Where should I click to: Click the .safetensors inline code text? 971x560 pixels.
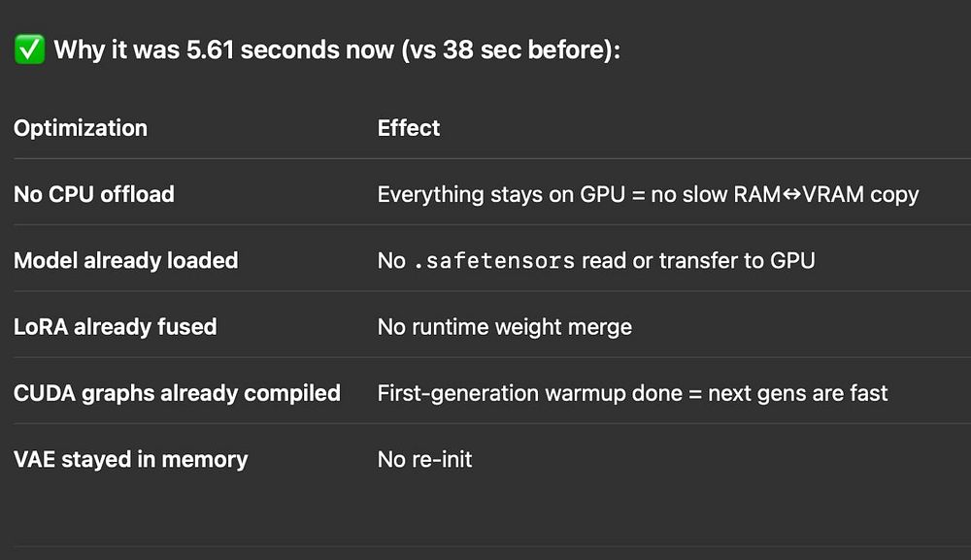(494, 261)
